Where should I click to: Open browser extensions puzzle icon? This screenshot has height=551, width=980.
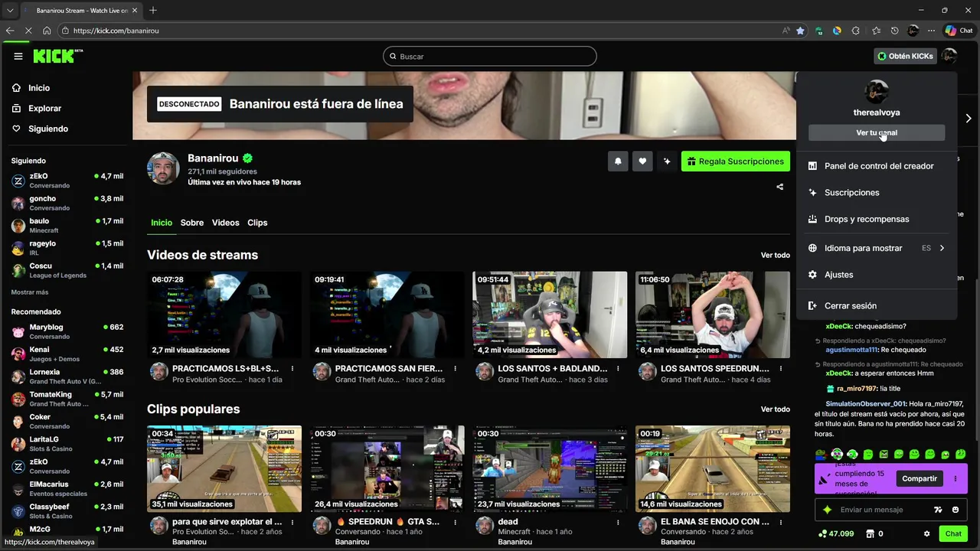(x=855, y=31)
